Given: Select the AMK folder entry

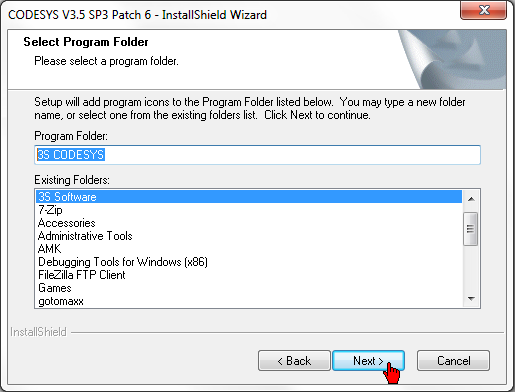Looking at the screenshot, I should (249, 249).
